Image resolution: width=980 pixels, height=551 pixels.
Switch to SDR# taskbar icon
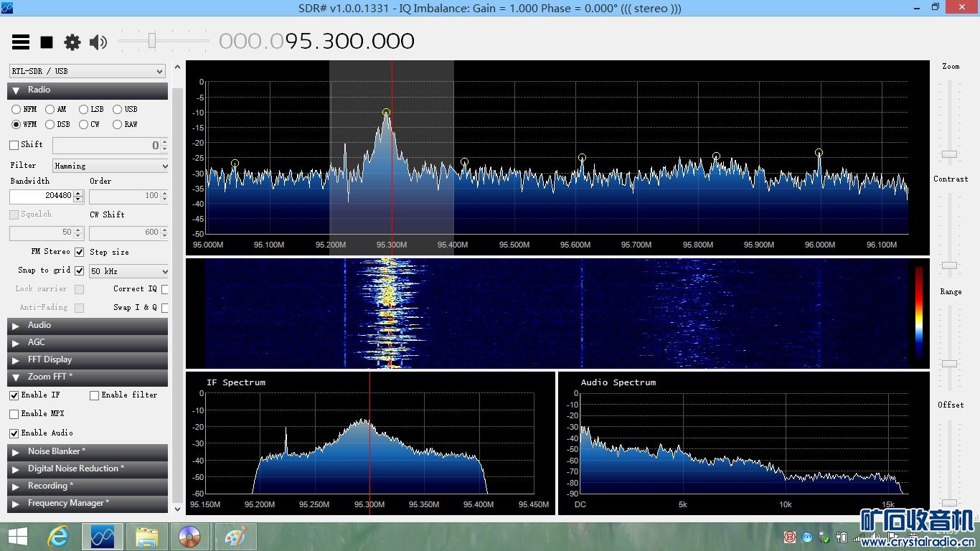click(x=103, y=537)
